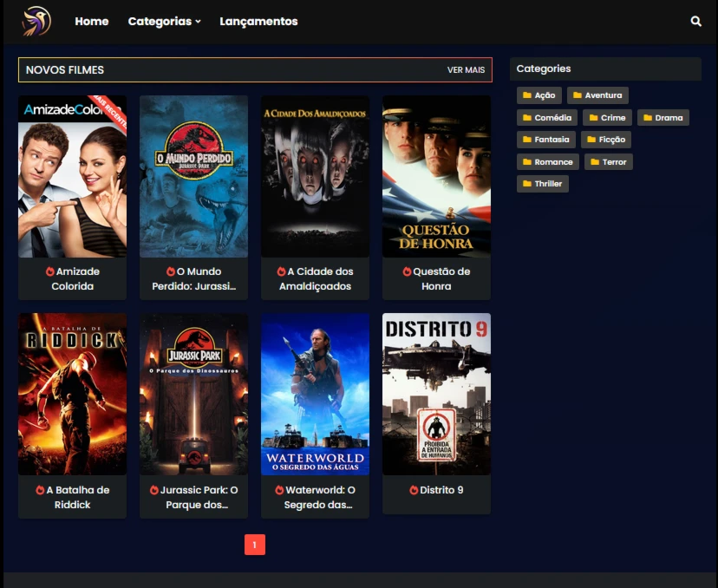Open the Jurassic Park: O Parque dos... title link
The height and width of the screenshot is (588, 718).
(x=194, y=497)
